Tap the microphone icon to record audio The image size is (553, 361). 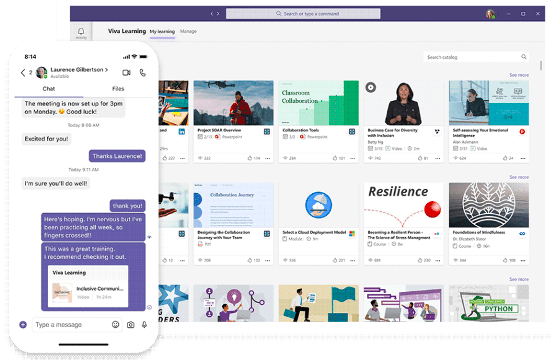coord(144,325)
